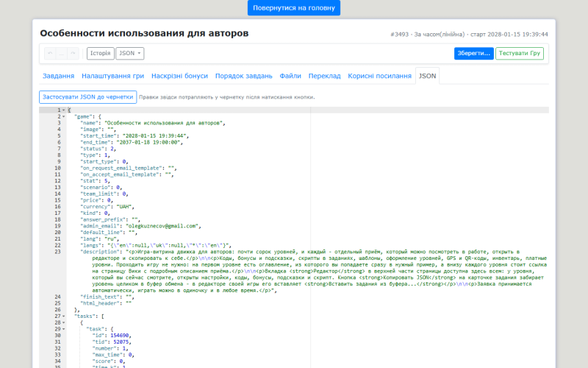
Task: Click the game title heading text
Action: point(144,33)
